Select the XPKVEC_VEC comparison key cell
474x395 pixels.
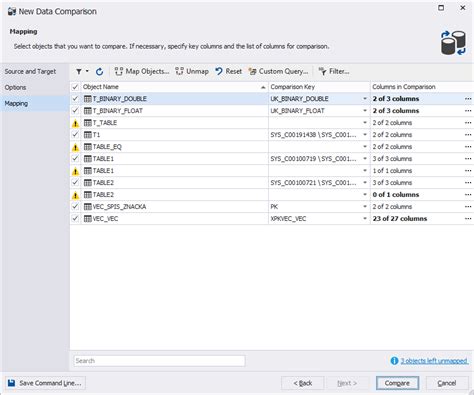click(x=319, y=219)
